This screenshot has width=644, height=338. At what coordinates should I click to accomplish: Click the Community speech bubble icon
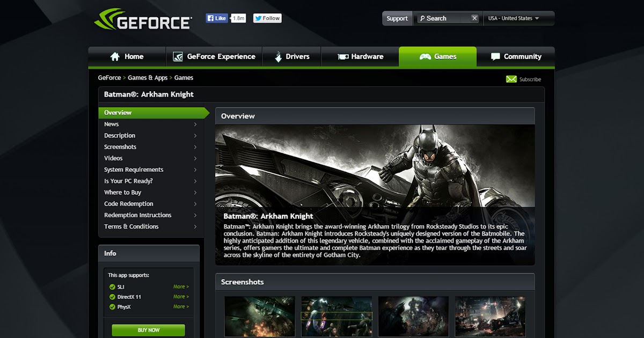click(495, 56)
